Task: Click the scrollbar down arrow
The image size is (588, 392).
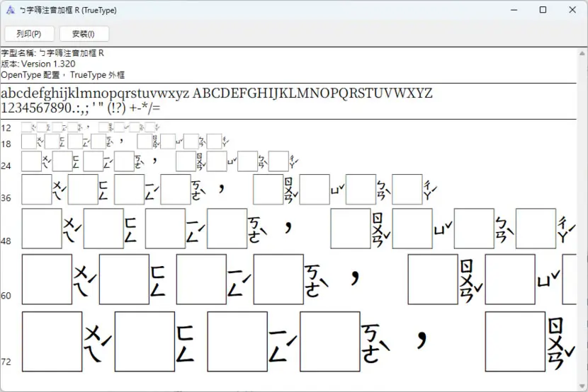Action: tap(582, 386)
